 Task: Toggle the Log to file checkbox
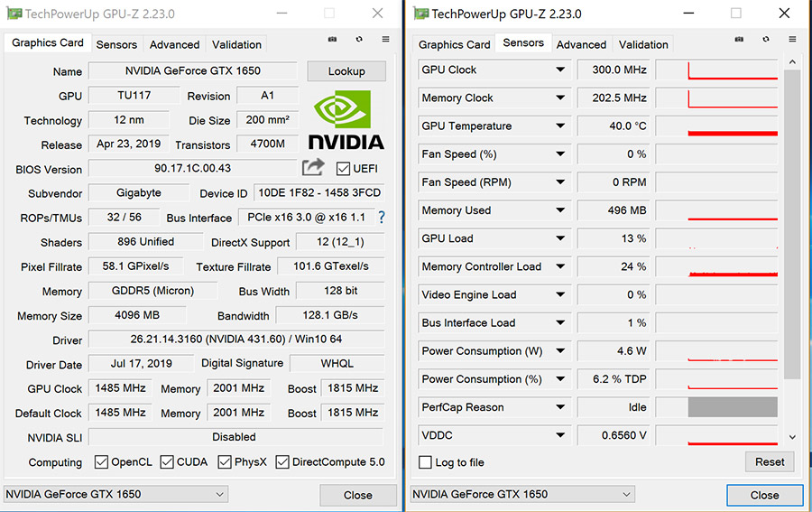426,462
